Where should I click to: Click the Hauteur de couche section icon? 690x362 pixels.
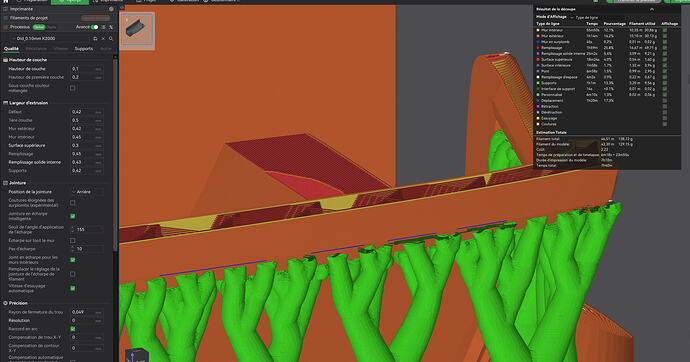click(x=5, y=60)
